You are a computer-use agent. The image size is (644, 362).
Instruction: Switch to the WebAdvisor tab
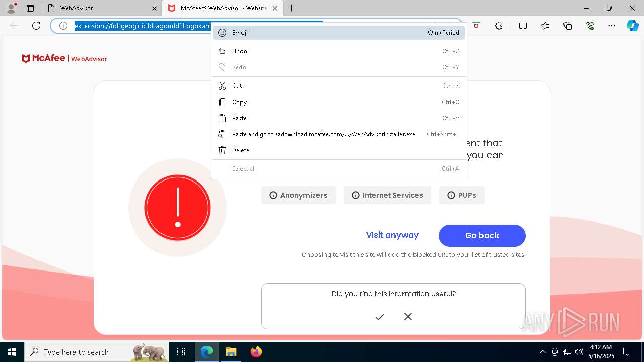tap(101, 8)
